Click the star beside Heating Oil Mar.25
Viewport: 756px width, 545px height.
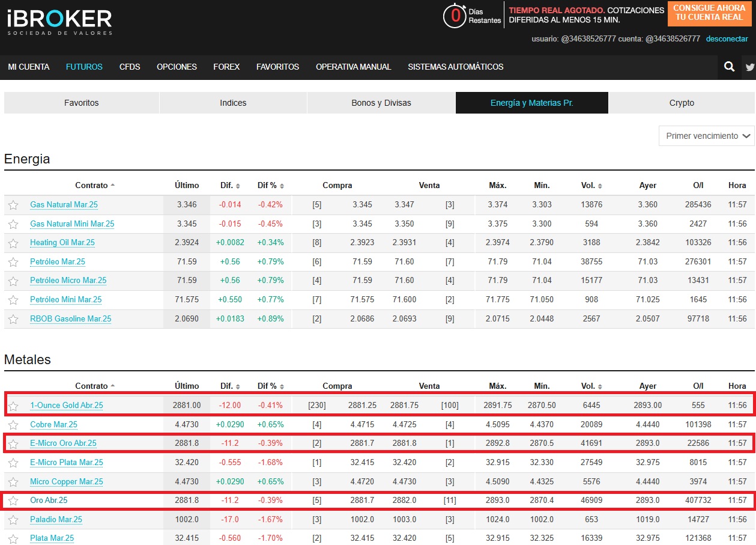(x=13, y=242)
